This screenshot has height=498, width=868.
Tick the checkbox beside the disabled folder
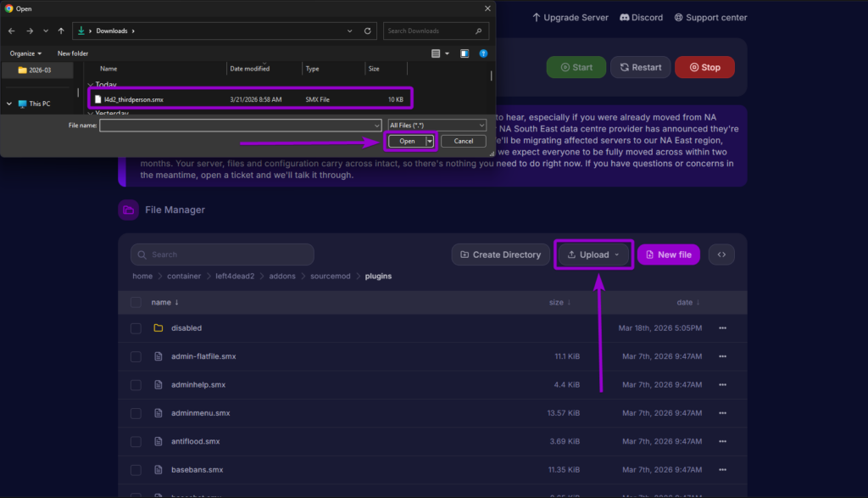coord(136,328)
